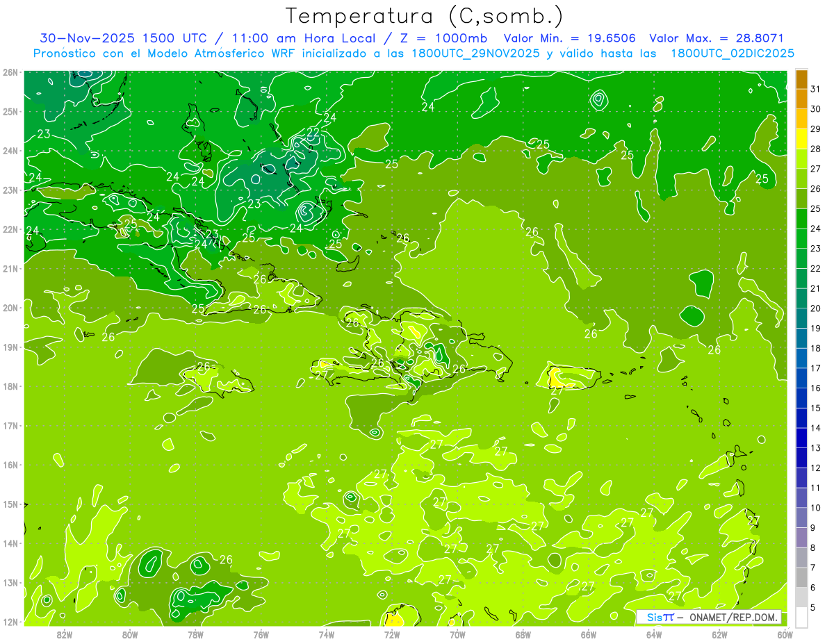The width and height of the screenshot is (834, 644).
Task: Click the '17' value on the color scale
Action: pyautogui.click(x=816, y=368)
